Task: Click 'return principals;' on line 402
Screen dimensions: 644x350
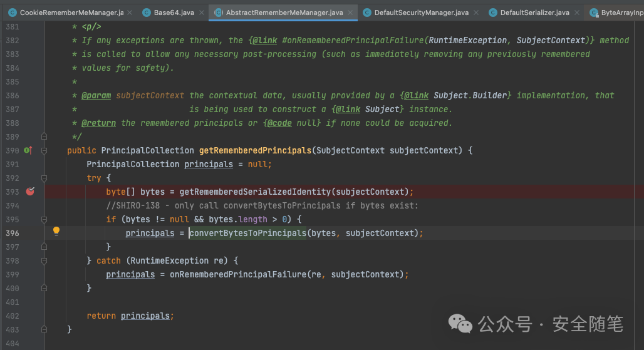Action: click(x=130, y=316)
